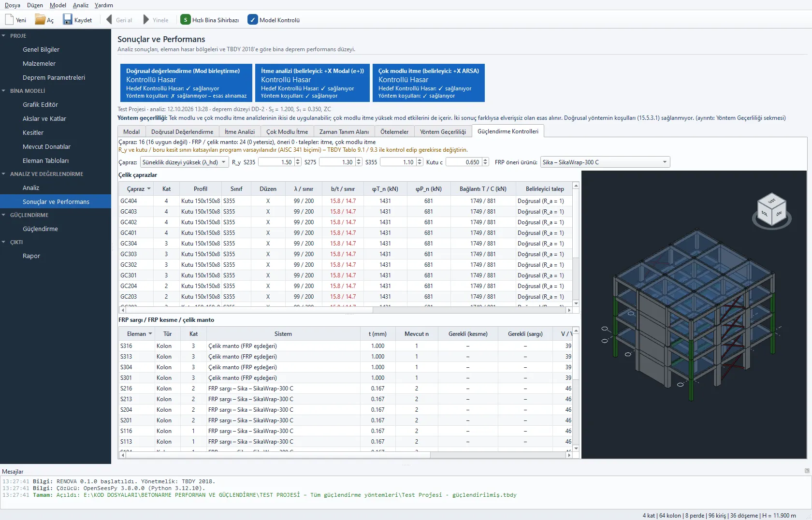Select the Çok modlu itme result card
The image size is (812, 520).
point(428,83)
